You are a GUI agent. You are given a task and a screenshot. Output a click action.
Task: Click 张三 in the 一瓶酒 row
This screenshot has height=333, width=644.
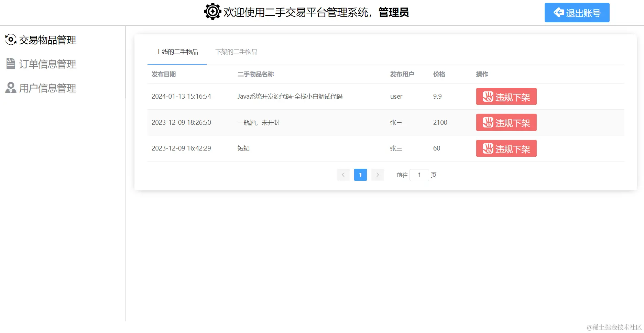(396, 122)
